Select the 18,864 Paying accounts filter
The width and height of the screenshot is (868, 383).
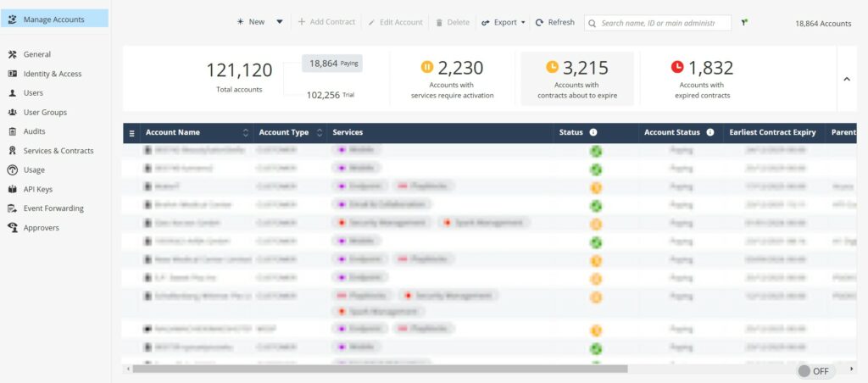pos(332,64)
